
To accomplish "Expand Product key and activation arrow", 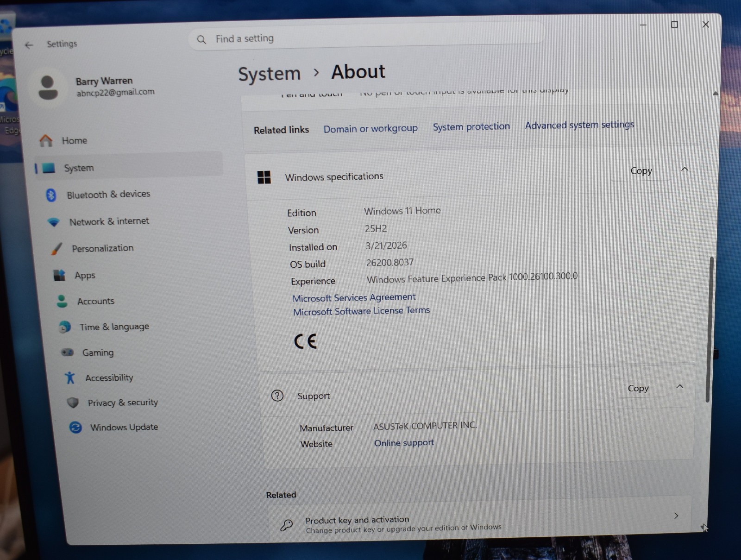I will (x=676, y=516).
